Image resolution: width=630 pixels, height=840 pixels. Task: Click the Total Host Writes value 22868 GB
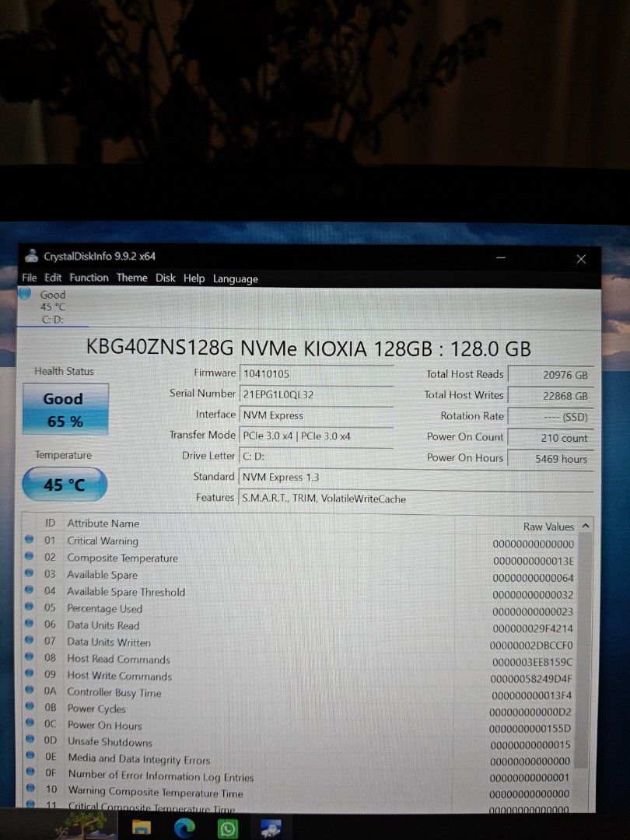551,396
